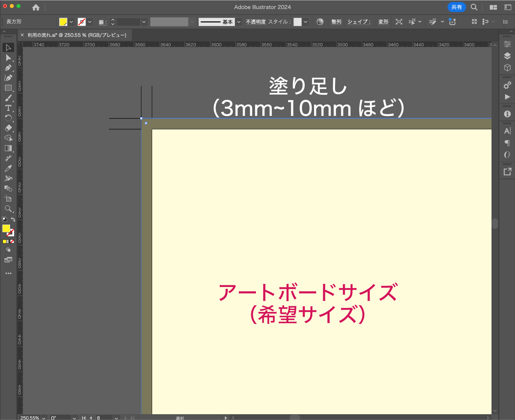Viewport: 515px width, 420px height.
Task: Switch to the 利用の流れ.ai document tab
Action: coord(77,35)
